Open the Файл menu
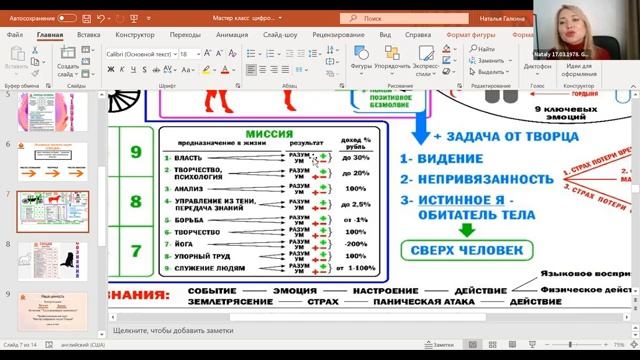This screenshot has height=360, width=640. pos(15,35)
